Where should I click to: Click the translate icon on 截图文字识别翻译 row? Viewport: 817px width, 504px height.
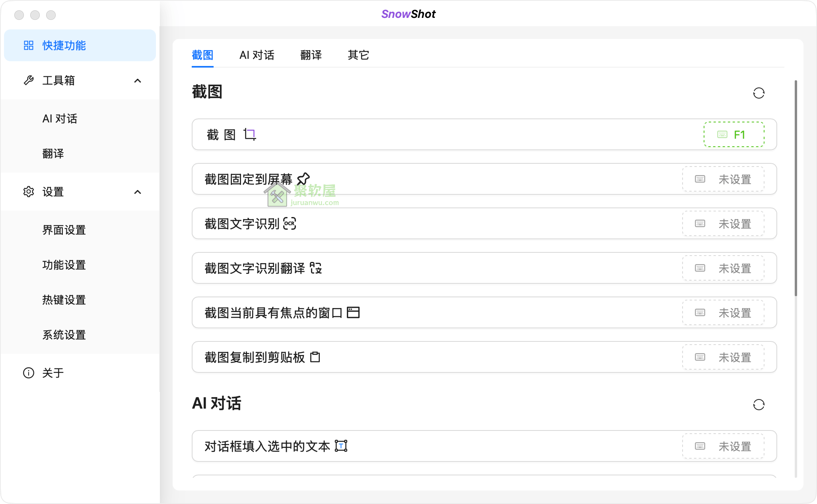point(316,268)
